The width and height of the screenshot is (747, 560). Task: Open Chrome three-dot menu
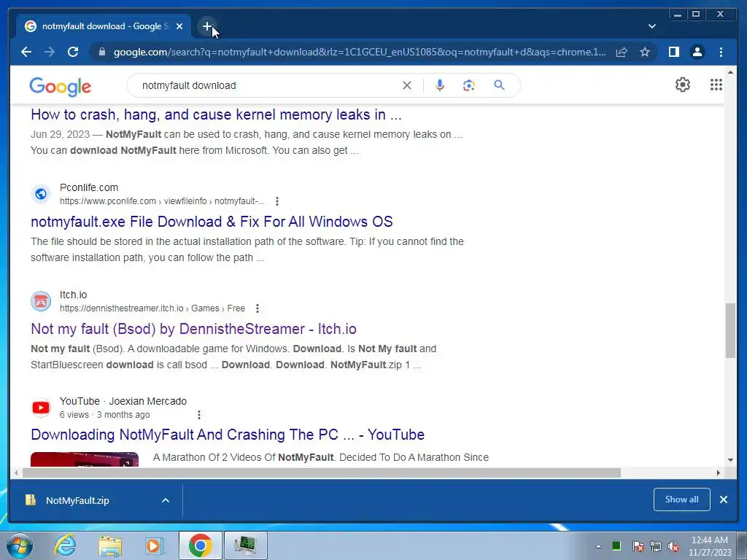[721, 52]
